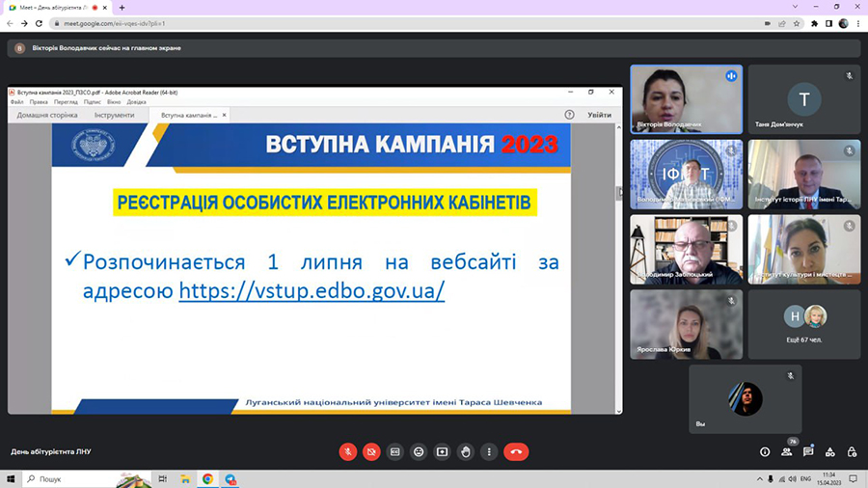The height and width of the screenshot is (488, 868).
Task: Turn on camera in Meet control bar
Action: click(371, 452)
